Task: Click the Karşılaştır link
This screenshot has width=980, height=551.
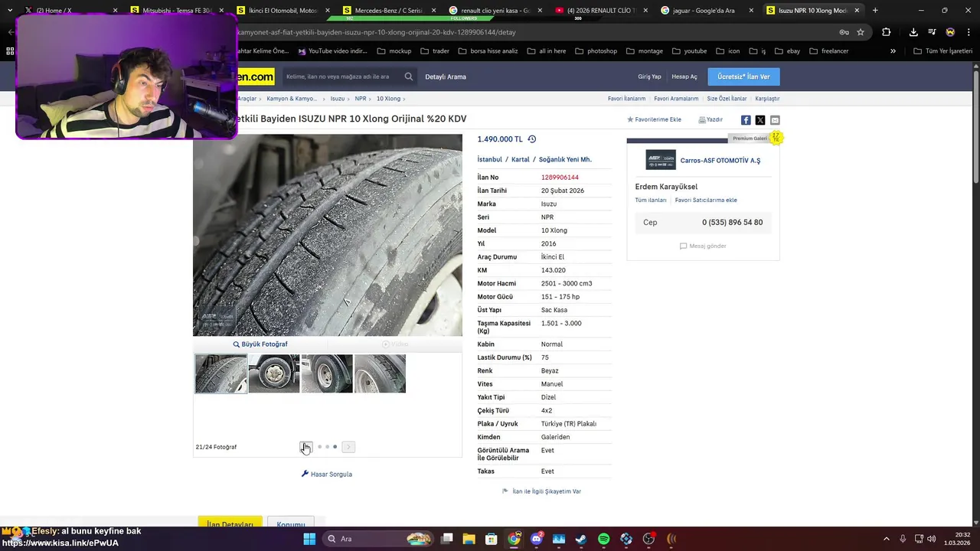Action: [x=767, y=99]
